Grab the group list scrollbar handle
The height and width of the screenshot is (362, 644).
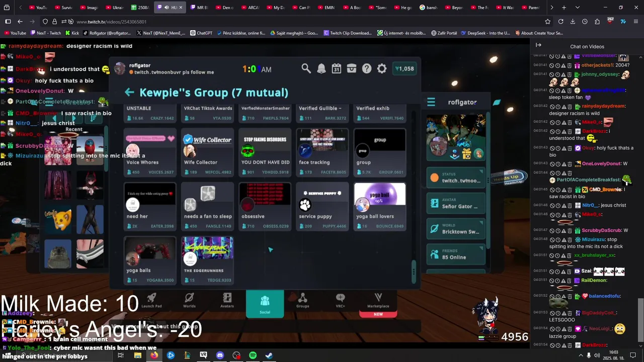[414, 271]
